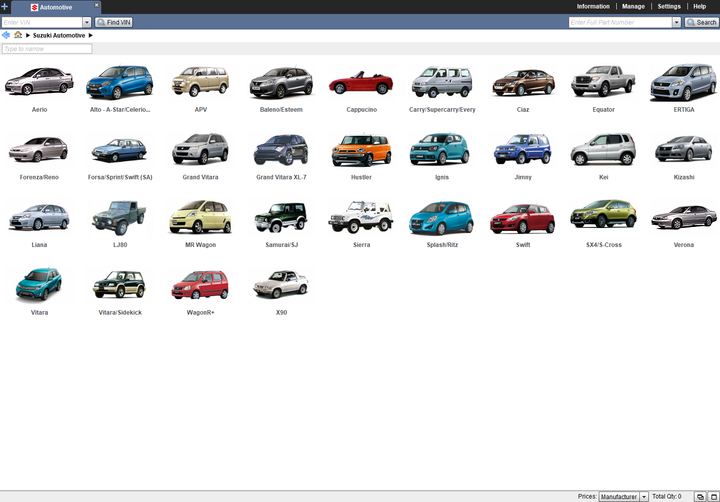
Task: Click the Kizashi label text
Action: coord(684,177)
